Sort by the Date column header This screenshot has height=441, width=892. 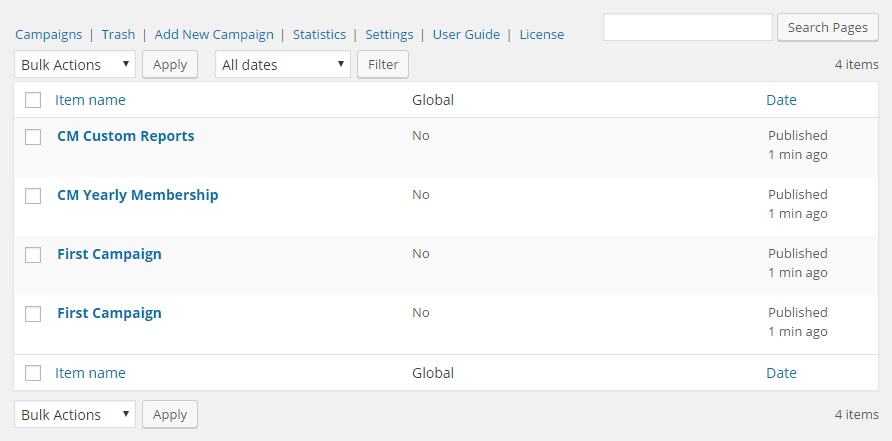tap(781, 100)
